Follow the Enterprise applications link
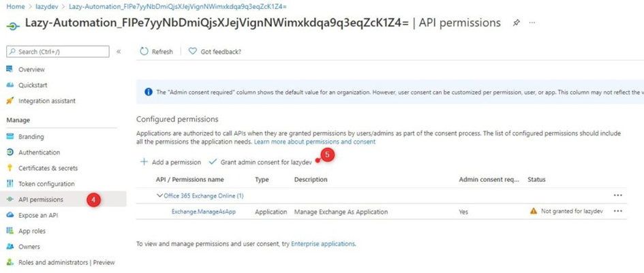The height and width of the screenshot is (273, 644). (323, 244)
